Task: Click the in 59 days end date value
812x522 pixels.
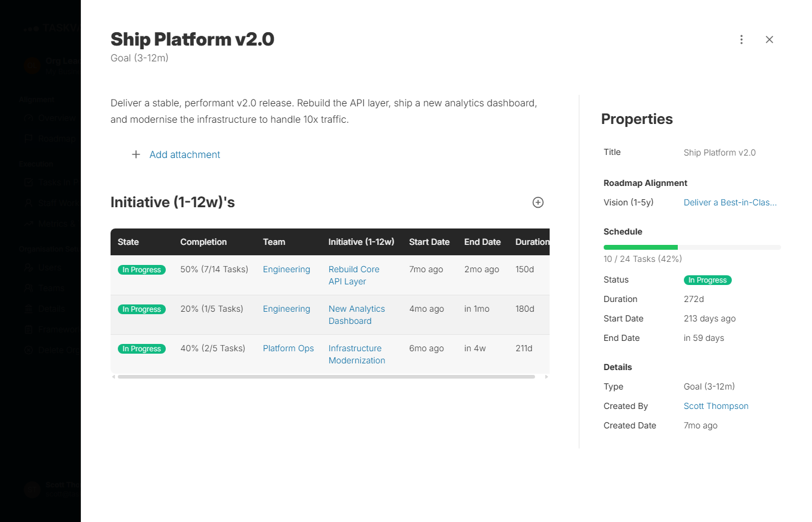Action: (704, 338)
